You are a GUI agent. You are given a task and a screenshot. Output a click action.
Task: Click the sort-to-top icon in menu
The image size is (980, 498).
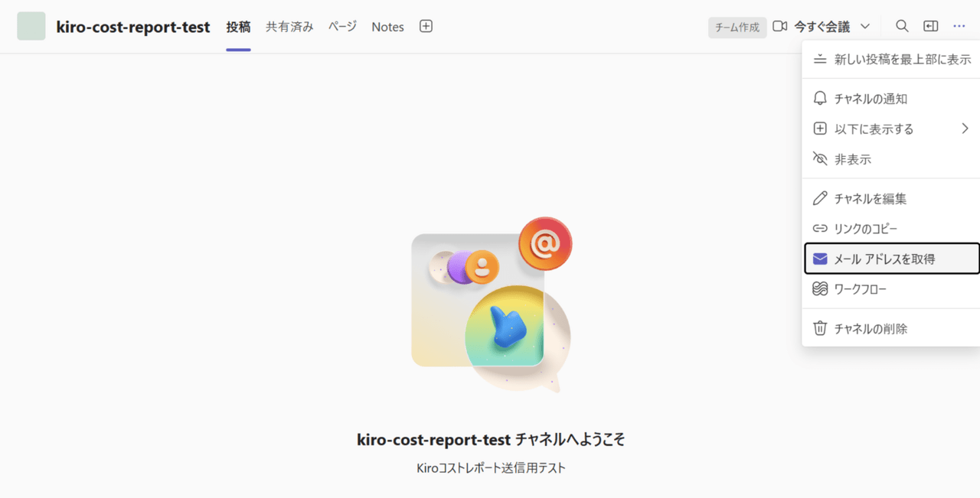820,59
